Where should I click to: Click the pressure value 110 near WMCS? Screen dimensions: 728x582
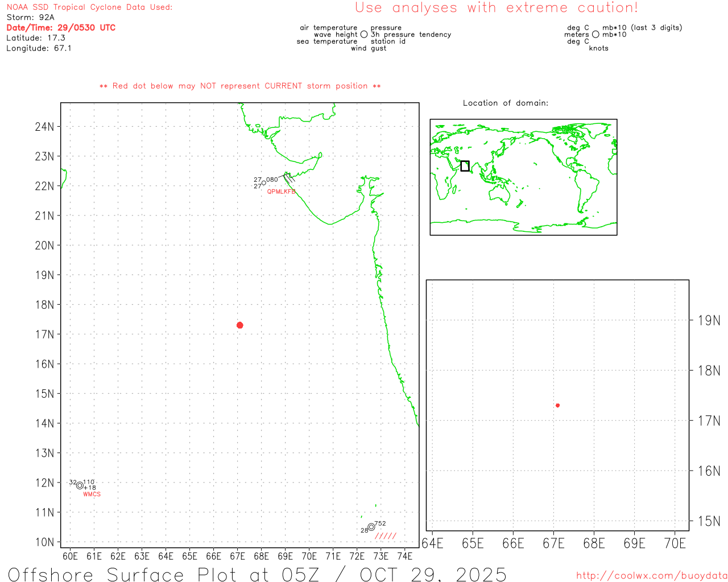click(x=89, y=482)
